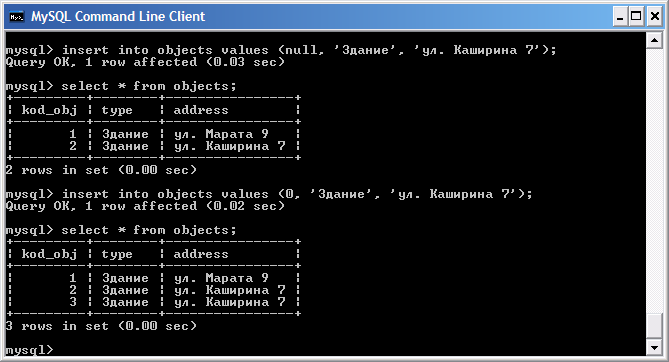Image resolution: width=669 pixels, height=362 pixels.
Task: Click the kod_obj header in the first table
Action: [49, 110]
